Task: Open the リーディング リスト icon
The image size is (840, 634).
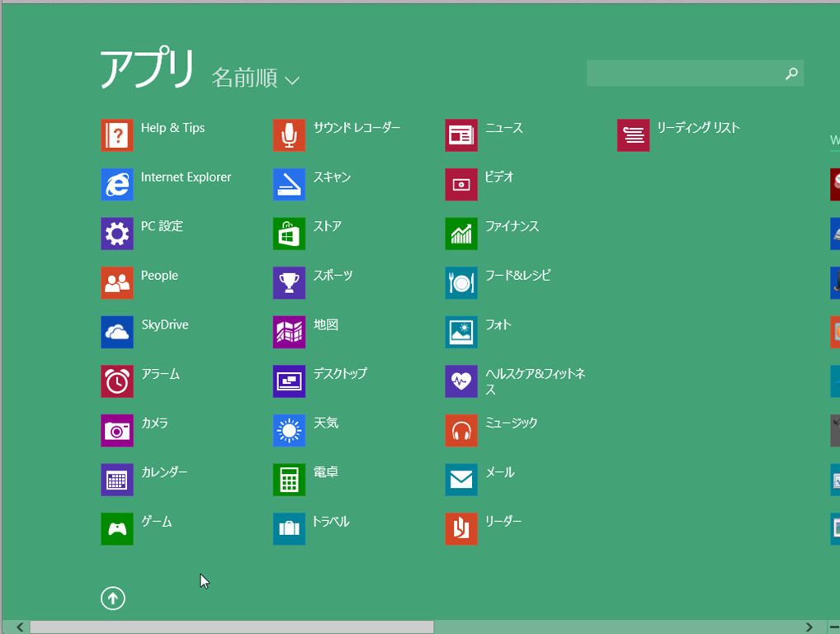Action: click(x=633, y=135)
